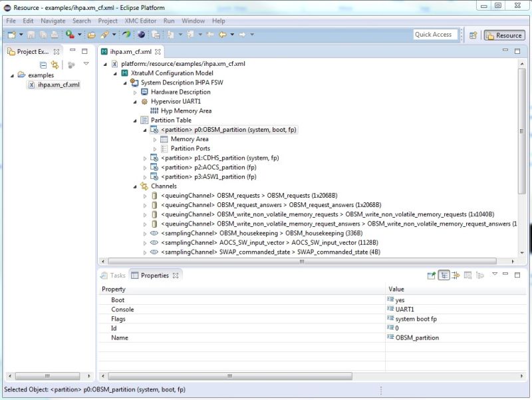Open the Help menu
The width and height of the screenshot is (532, 400).
pos(219,21)
